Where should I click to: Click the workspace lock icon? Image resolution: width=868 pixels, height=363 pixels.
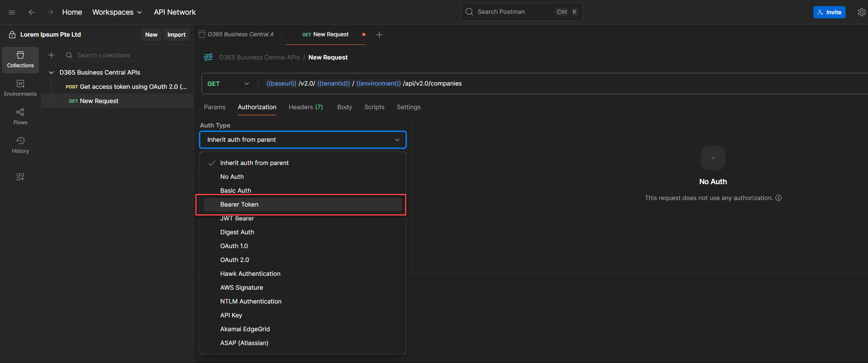12,35
